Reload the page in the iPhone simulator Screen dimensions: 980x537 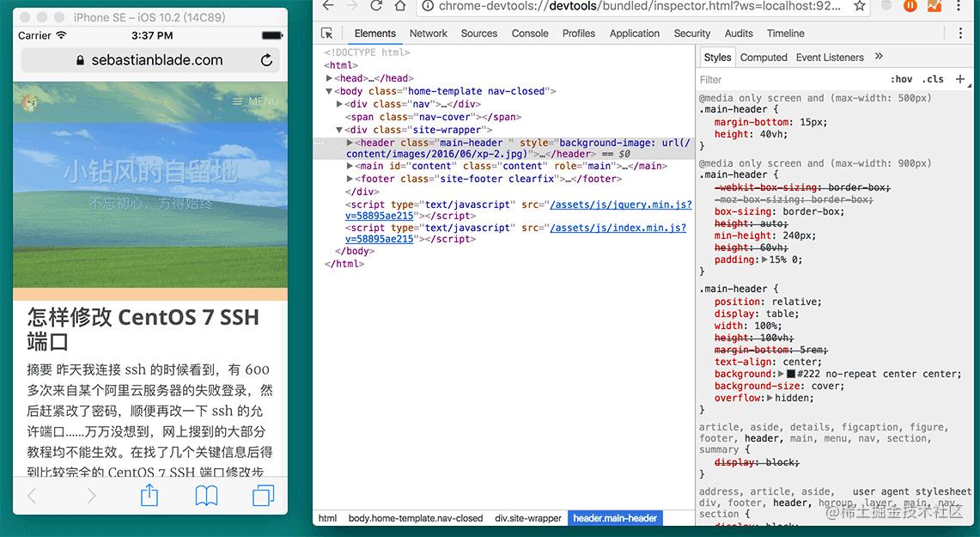(265, 60)
